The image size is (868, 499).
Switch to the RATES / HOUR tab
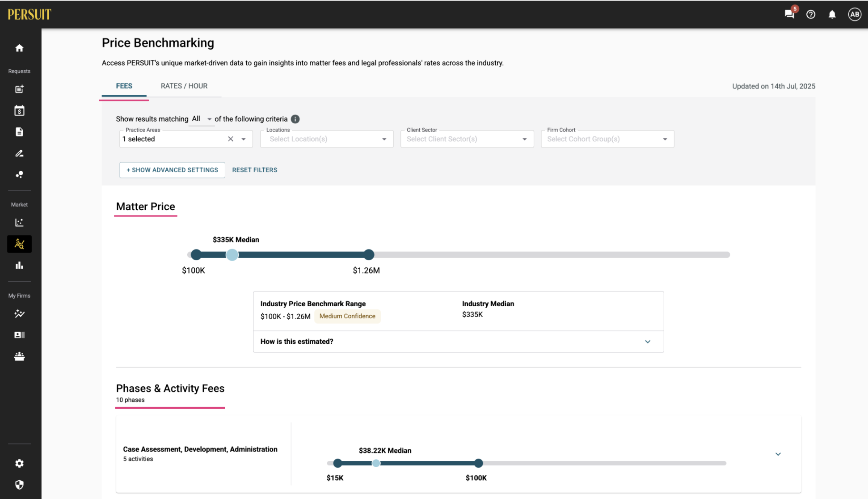(184, 86)
